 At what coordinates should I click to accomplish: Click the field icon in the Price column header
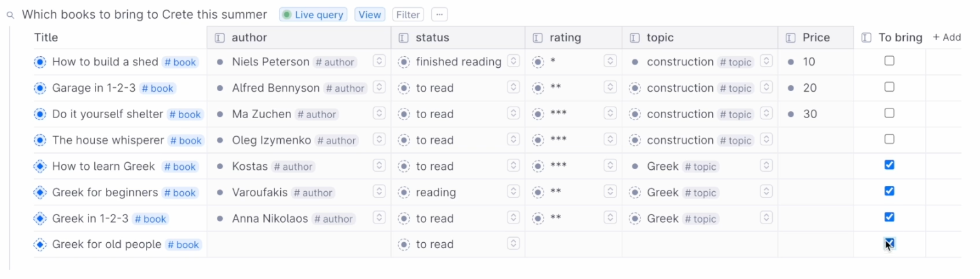click(x=791, y=38)
